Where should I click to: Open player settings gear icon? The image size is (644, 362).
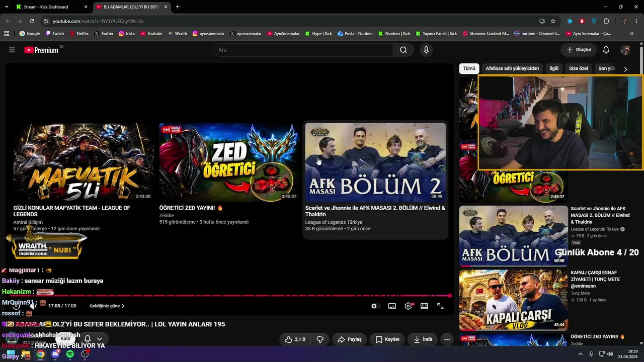pyautogui.click(x=408, y=306)
